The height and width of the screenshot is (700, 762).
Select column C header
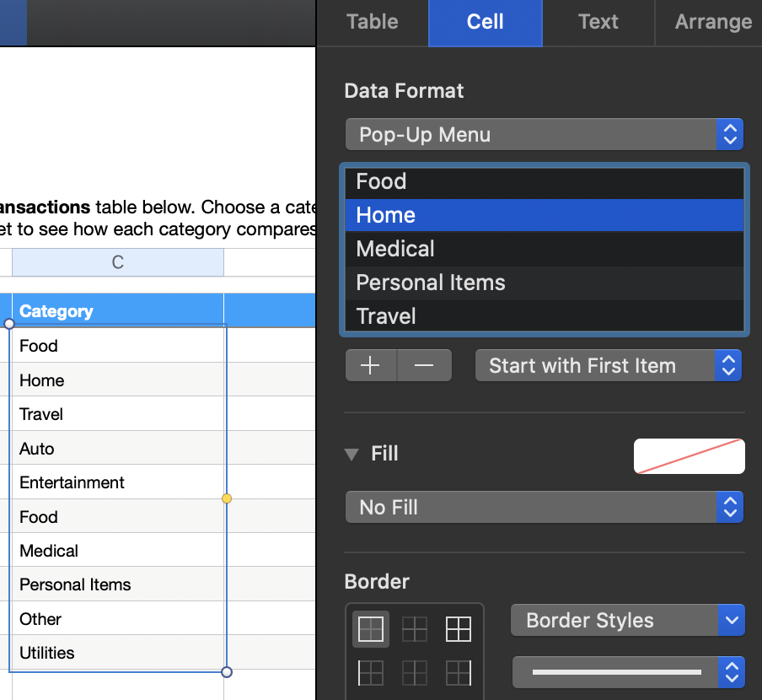[118, 262]
